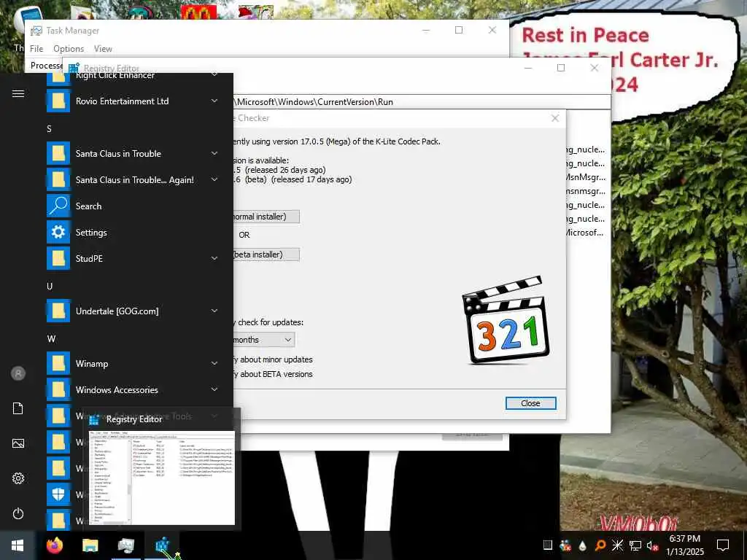Click the Registry Editor taskbar icon
Screen dimensions: 747x560
[163, 545]
